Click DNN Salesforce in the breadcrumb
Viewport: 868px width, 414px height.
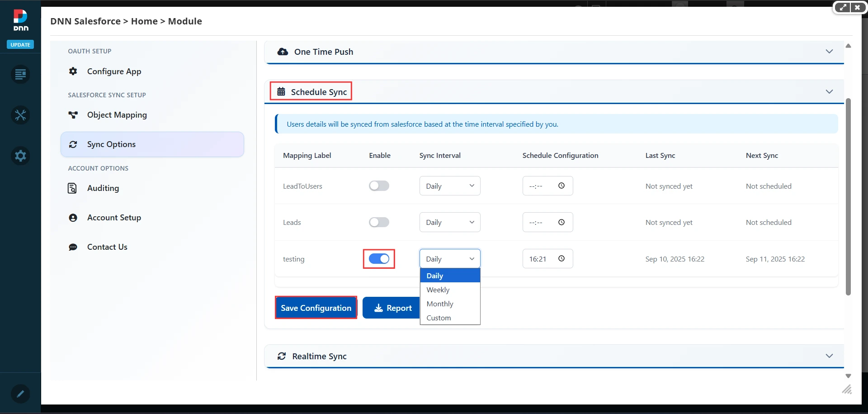click(x=85, y=21)
